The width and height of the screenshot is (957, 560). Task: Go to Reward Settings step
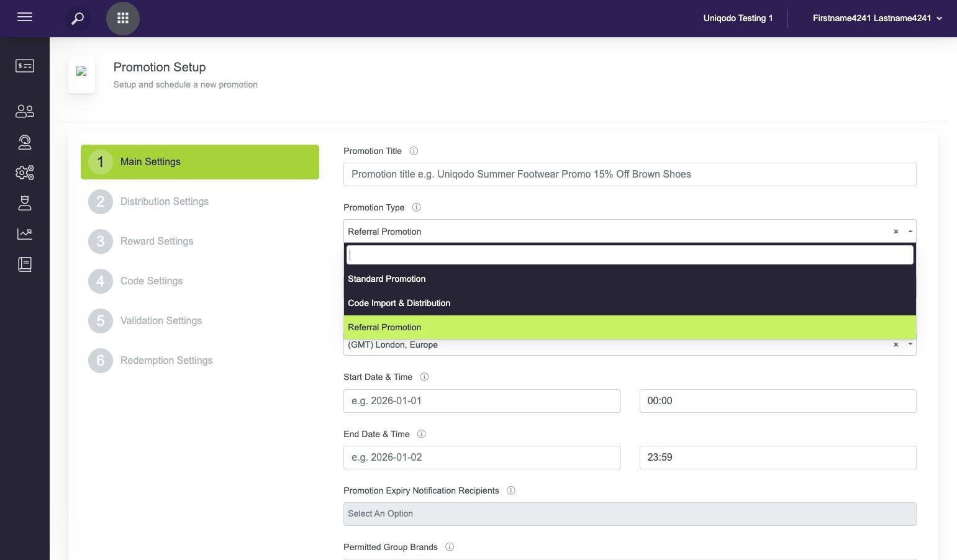[x=156, y=242]
